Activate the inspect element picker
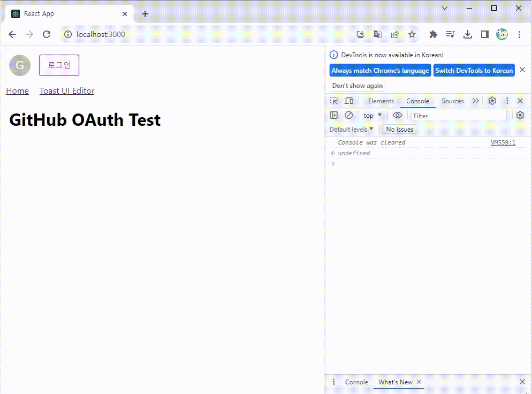 (334, 101)
